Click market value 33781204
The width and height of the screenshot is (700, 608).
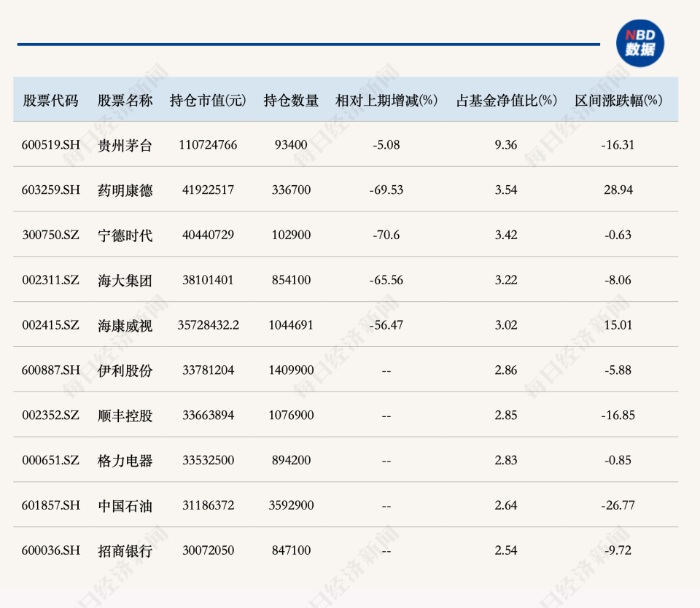(x=208, y=370)
